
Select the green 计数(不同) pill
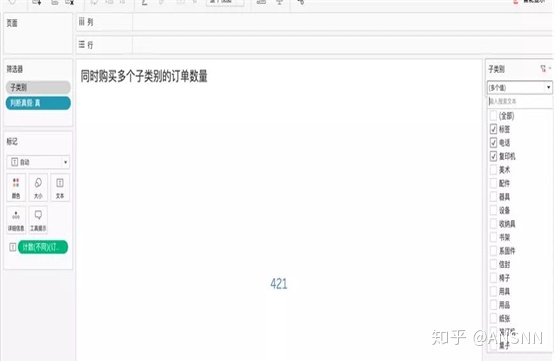coord(43,247)
